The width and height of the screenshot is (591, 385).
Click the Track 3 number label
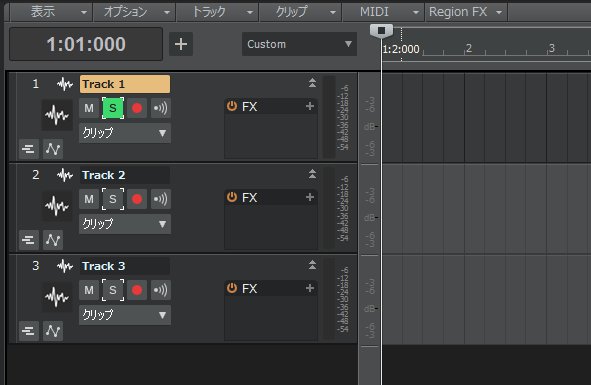35,266
